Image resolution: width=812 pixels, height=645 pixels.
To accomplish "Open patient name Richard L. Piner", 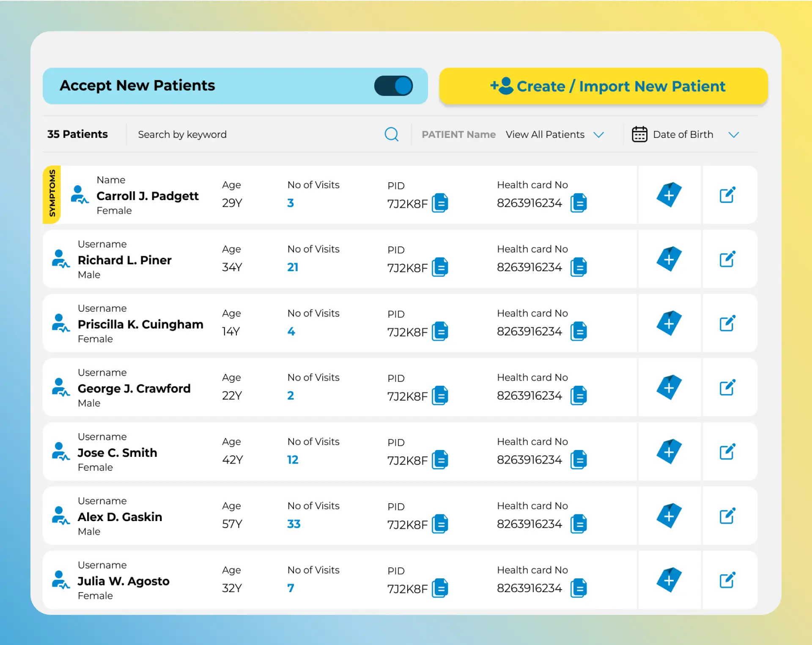I will coord(125,260).
